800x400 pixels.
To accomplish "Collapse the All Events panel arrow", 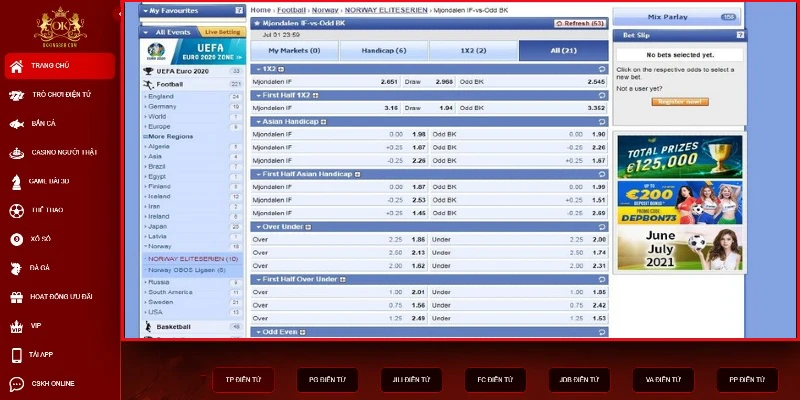I will pos(145,32).
